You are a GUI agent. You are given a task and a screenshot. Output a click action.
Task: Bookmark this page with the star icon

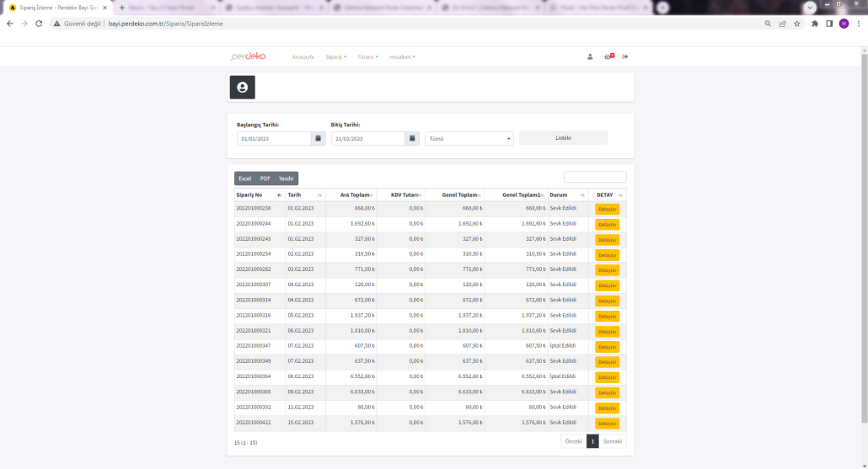pyautogui.click(x=796, y=24)
